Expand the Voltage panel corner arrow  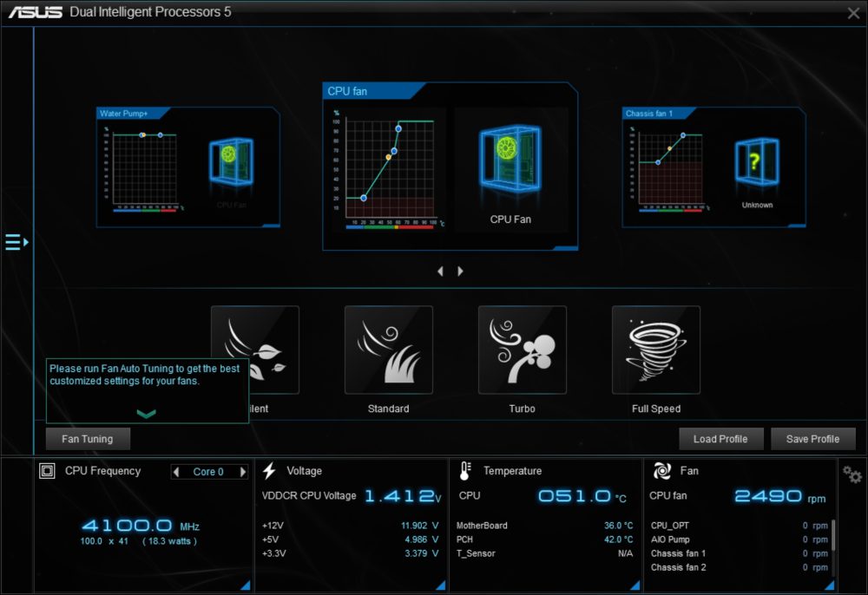(x=441, y=585)
